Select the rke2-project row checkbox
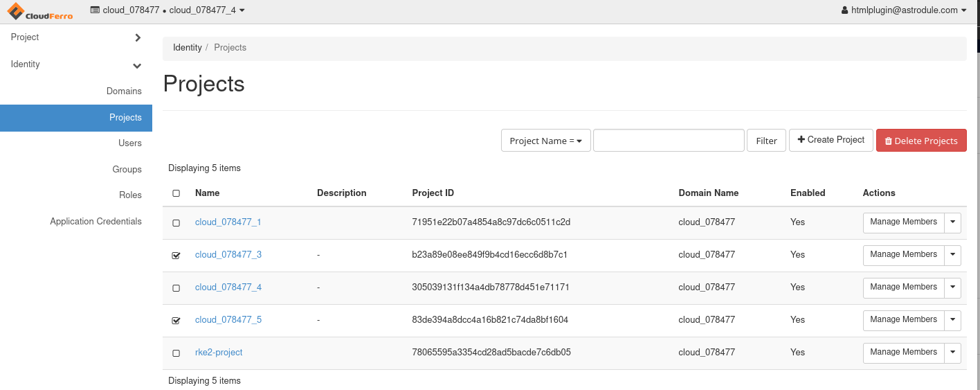Image resolution: width=980 pixels, height=390 pixels. click(x=176, y=353)
